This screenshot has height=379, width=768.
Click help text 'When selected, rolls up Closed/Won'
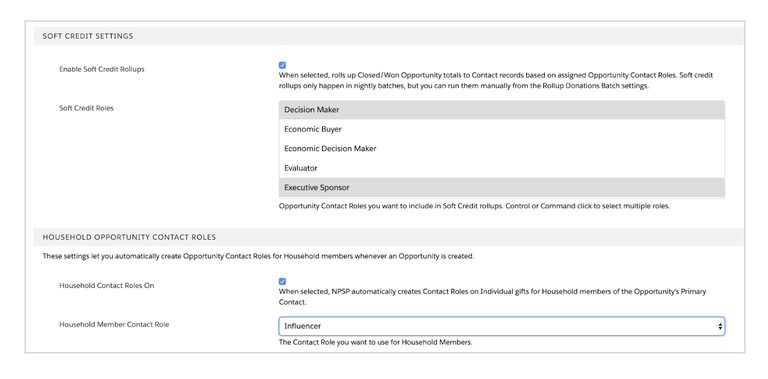coord(496,80)
